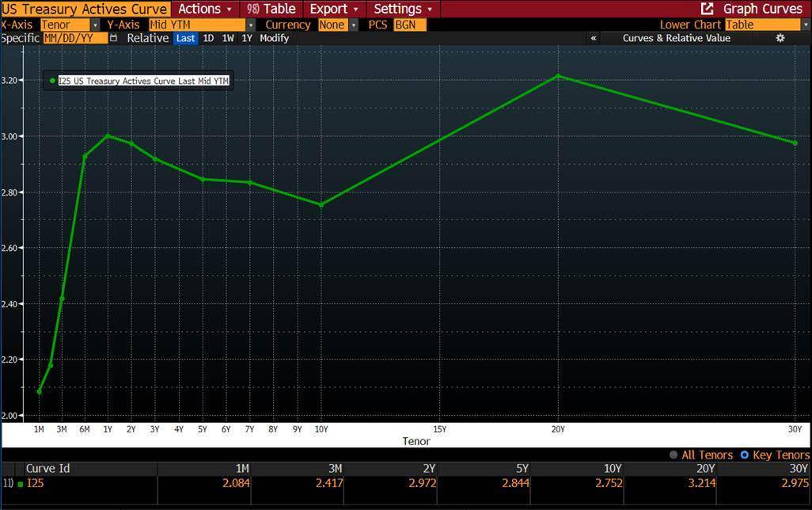Click the 5Y column header in table

click(x=522, y=469)
